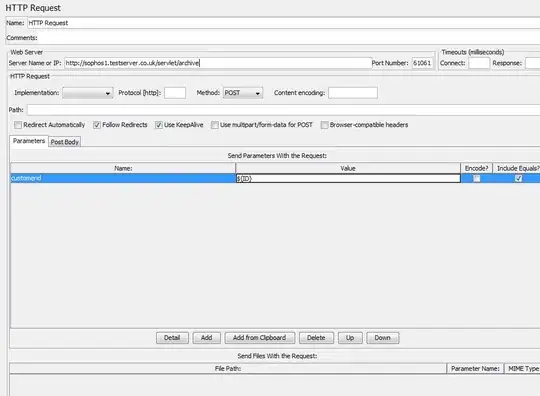540x396 pixels.
Task: Click the Detail button
Action: [x=172, y=338]
